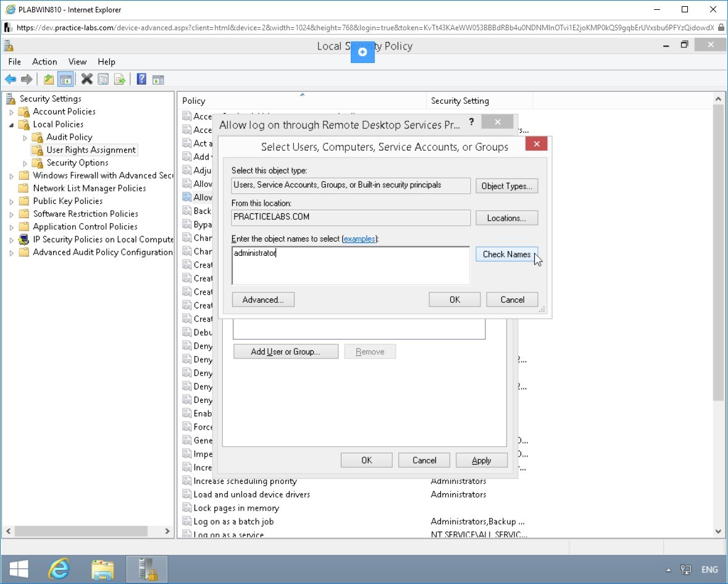Close the Select Users dialog with red X
The image size is (728, 584).
536,143
